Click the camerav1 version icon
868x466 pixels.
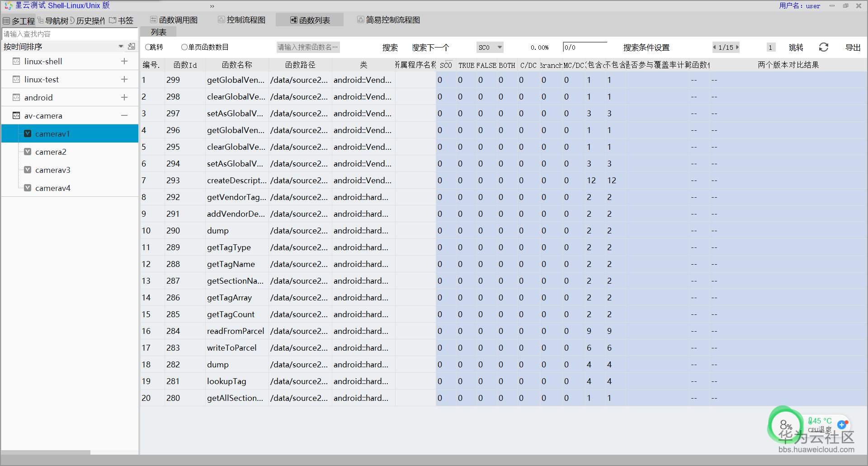[x=28, y=133]
